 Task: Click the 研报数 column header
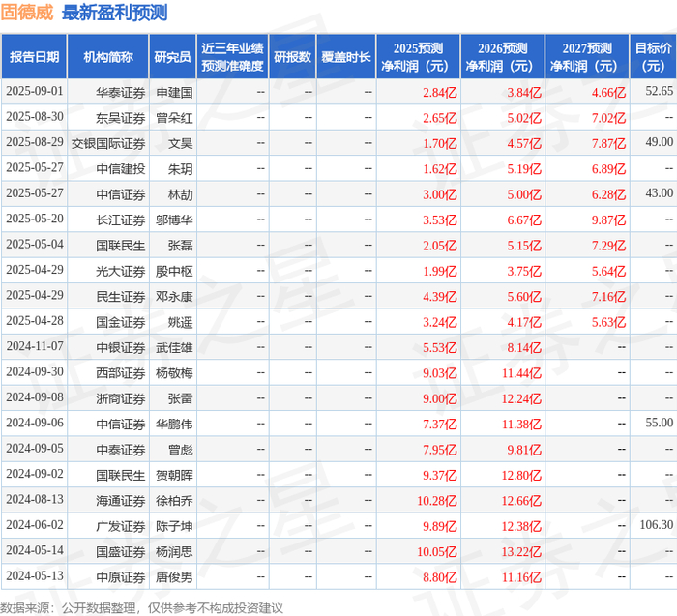pos(292,57)
